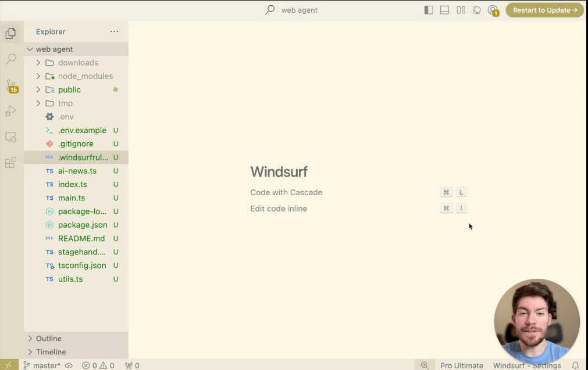Open the package-lock file
This screenshot has width=588, height=370.
(x=76, y=211)
